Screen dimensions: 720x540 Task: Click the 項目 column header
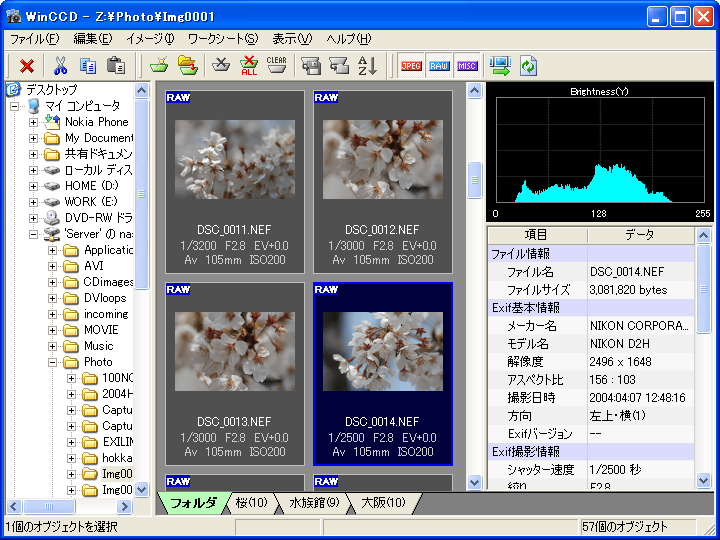537,235
